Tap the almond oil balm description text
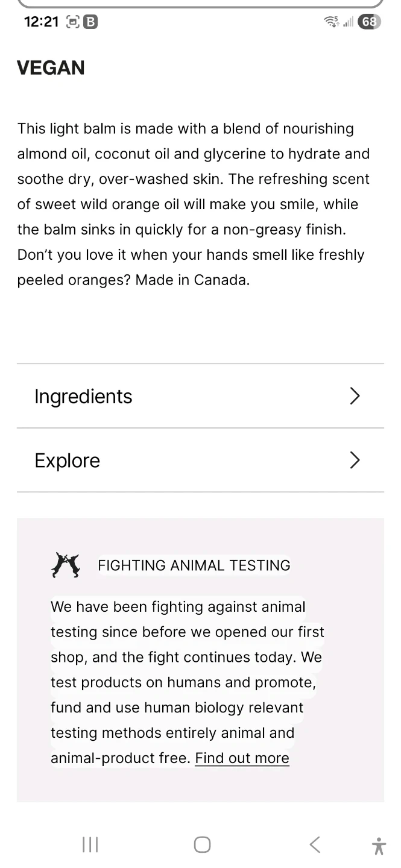 pos(193,204)
